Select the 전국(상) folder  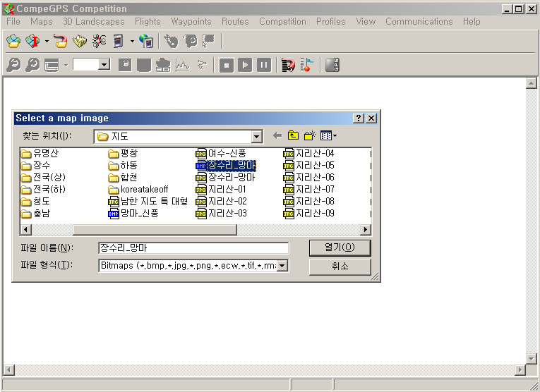(43, 178)
